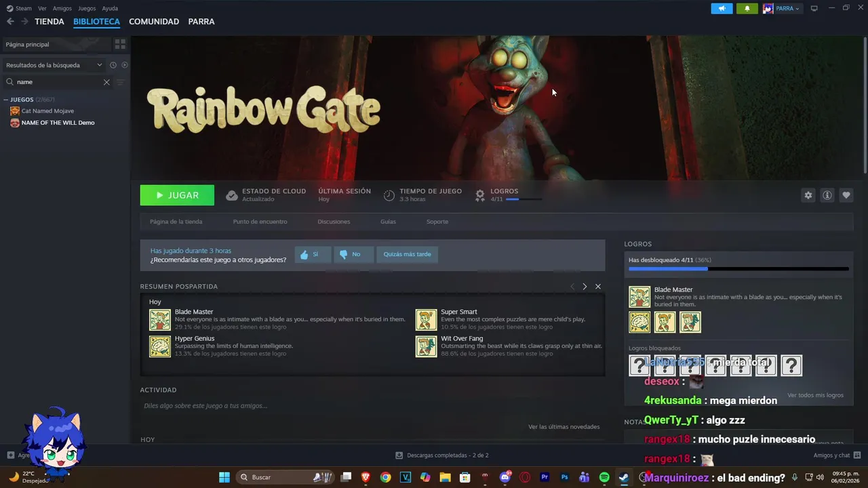
Task: Open Amigos y chat icon
Action: click(857, 455)
